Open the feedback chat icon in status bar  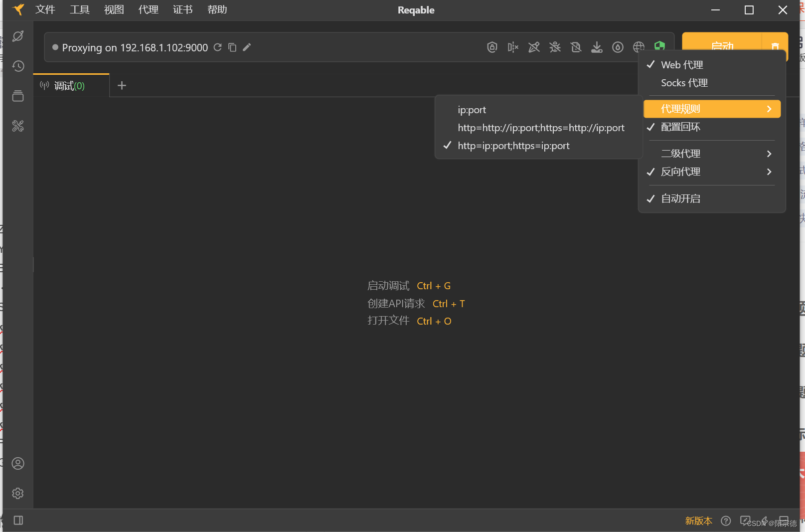[745, 521]
